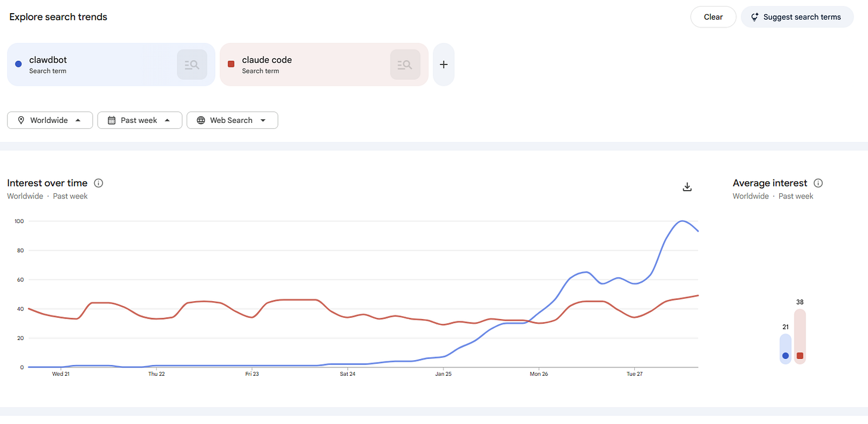Click the globe icon in Web Search filter
This screenshot has height=424, width=868.
201,120
